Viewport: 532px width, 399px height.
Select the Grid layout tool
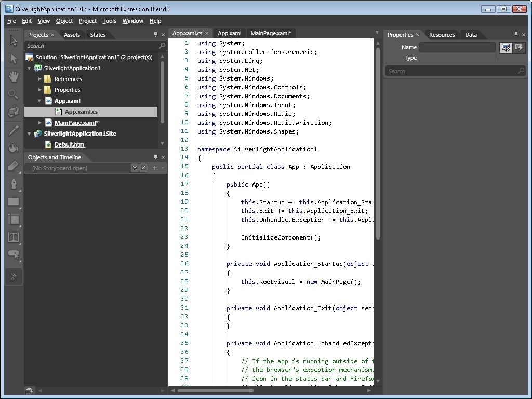14,220
